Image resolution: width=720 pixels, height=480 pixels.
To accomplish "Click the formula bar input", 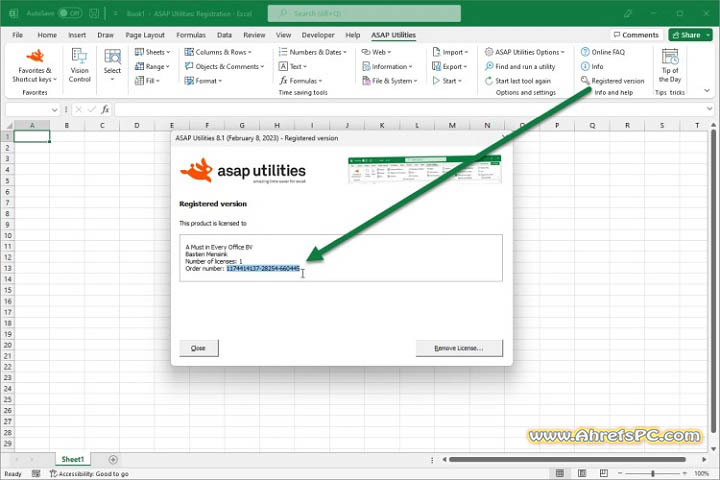I will click(x=410, y=109).
